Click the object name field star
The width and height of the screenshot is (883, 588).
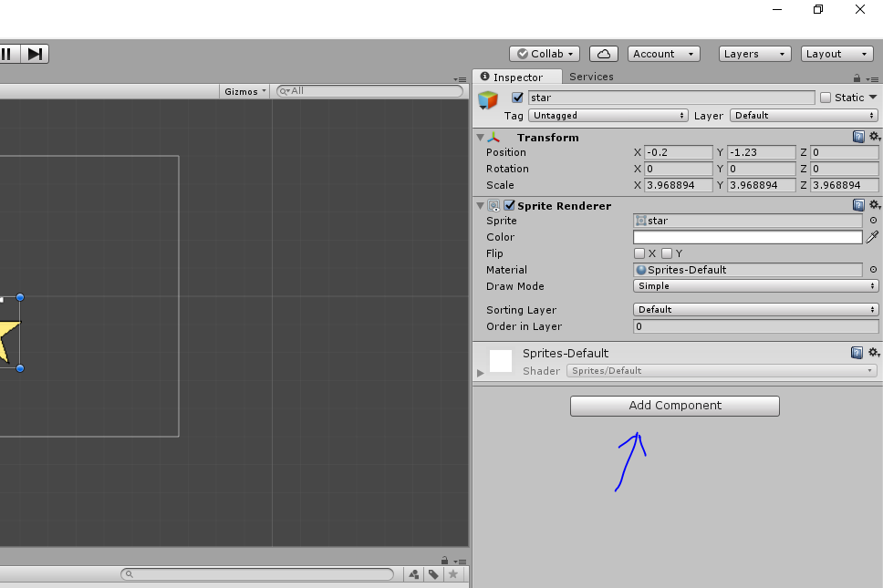tap(671, 98)
